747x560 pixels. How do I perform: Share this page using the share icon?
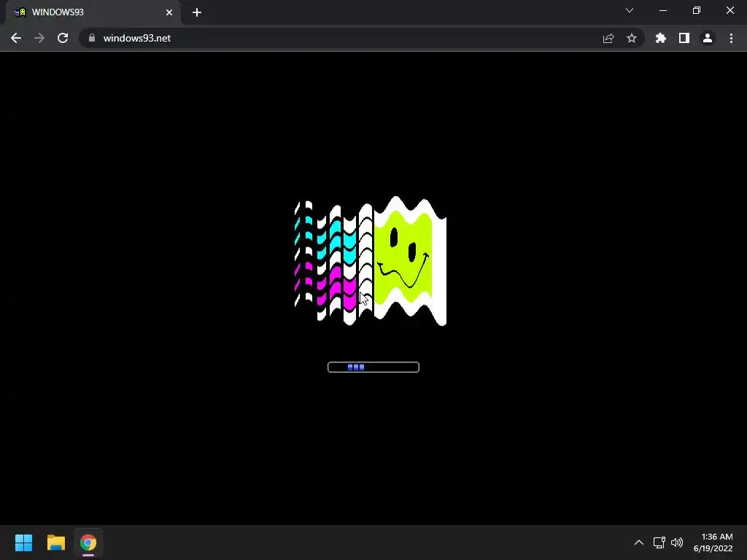coord(608,38)
